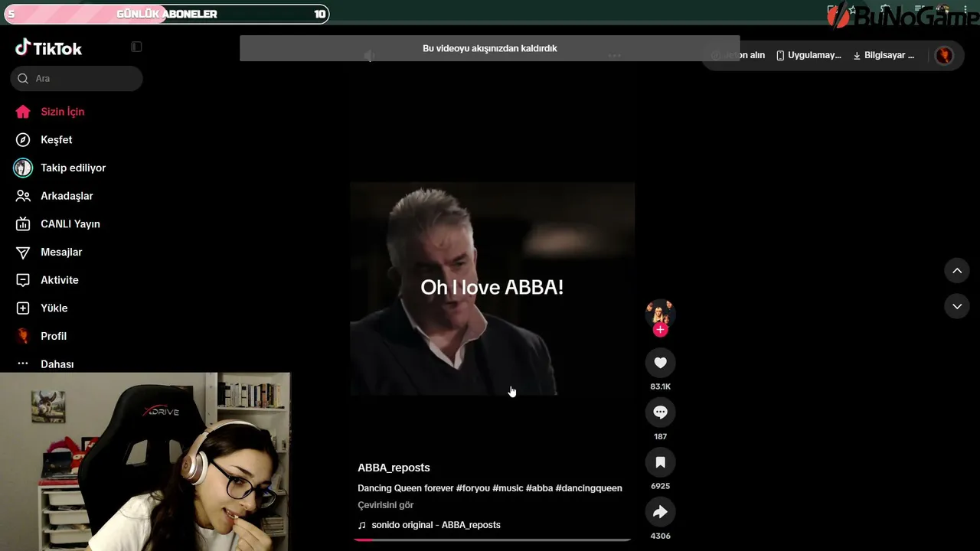Click the Jeton alın button

point(739,55)
